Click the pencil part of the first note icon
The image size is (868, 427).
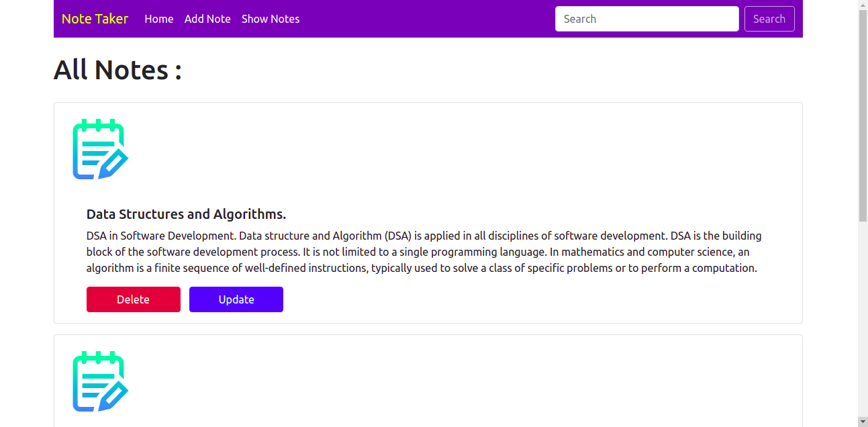point(115,163)
